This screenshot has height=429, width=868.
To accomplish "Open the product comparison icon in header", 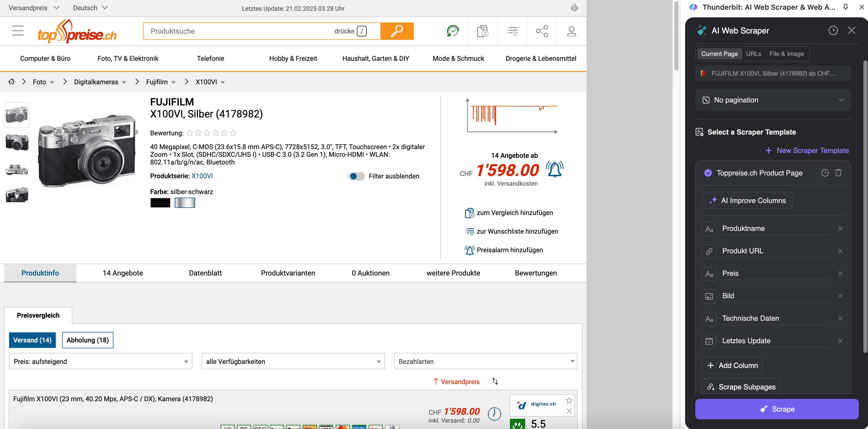I will click(482, 31).
